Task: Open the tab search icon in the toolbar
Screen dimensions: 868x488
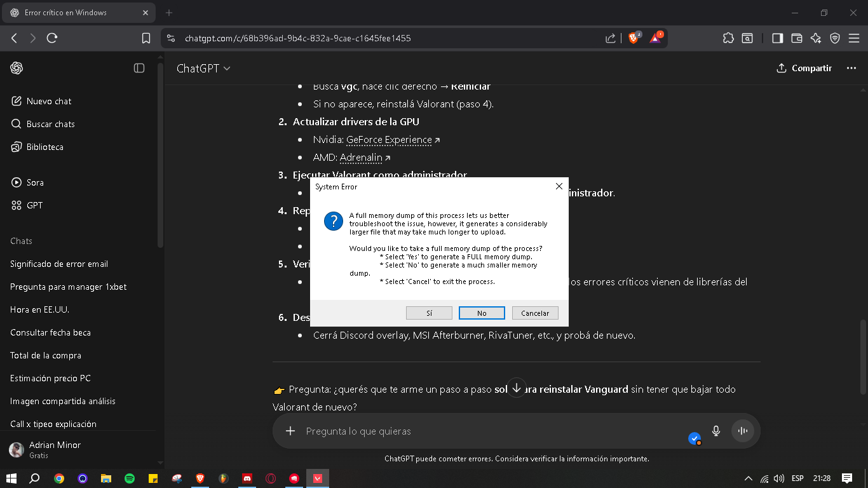Action: point(748,38)
